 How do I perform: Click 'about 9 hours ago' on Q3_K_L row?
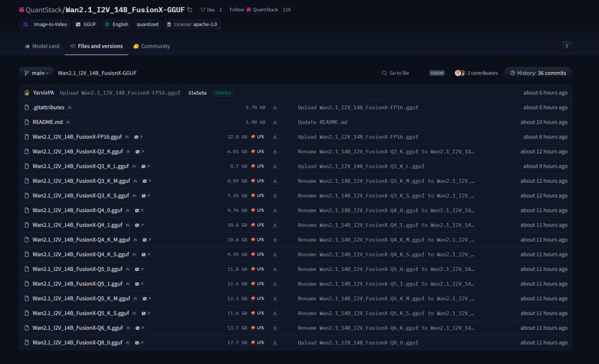[545, 166]
